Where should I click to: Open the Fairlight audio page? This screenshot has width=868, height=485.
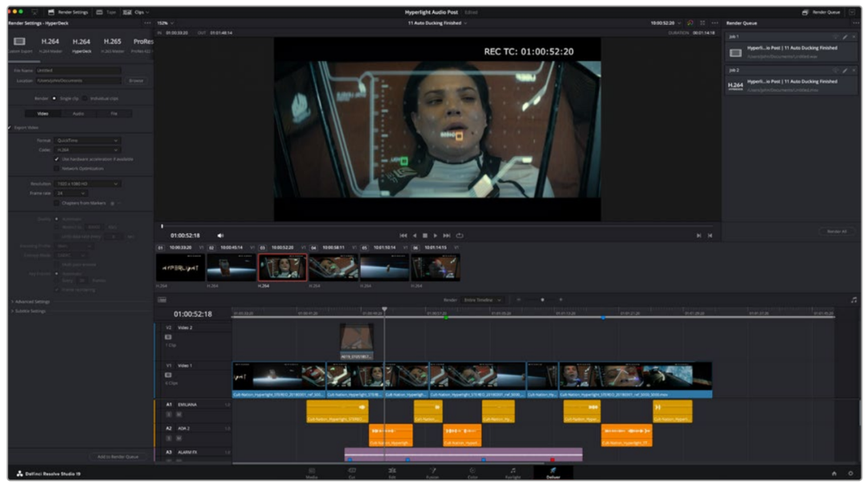click(x=513, y=473)
